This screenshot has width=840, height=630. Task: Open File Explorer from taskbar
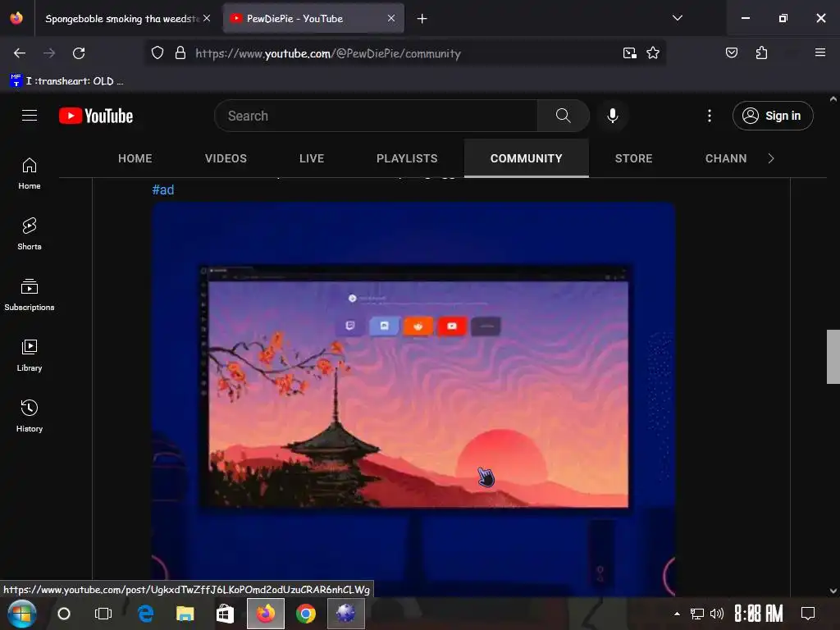[185, 614]
